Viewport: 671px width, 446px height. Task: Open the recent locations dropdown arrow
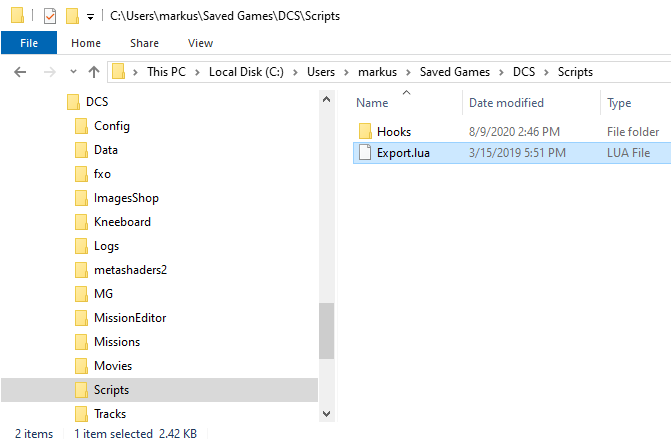pos(73,71)
